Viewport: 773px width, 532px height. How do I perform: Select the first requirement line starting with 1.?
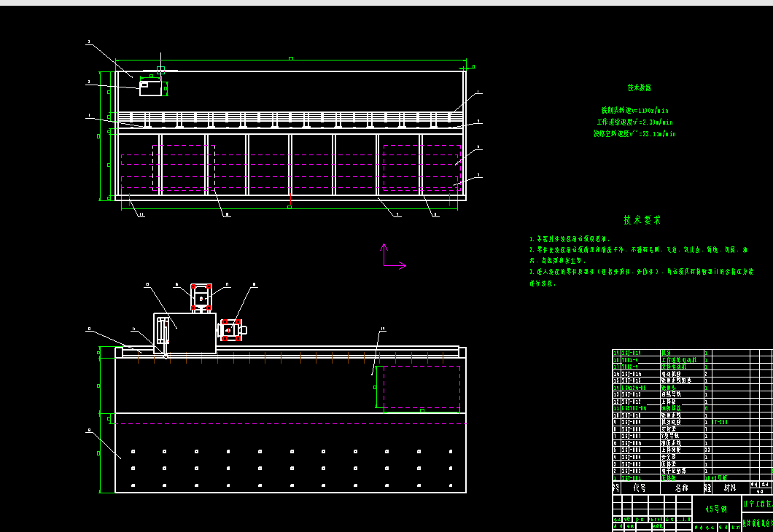[570, 238]
